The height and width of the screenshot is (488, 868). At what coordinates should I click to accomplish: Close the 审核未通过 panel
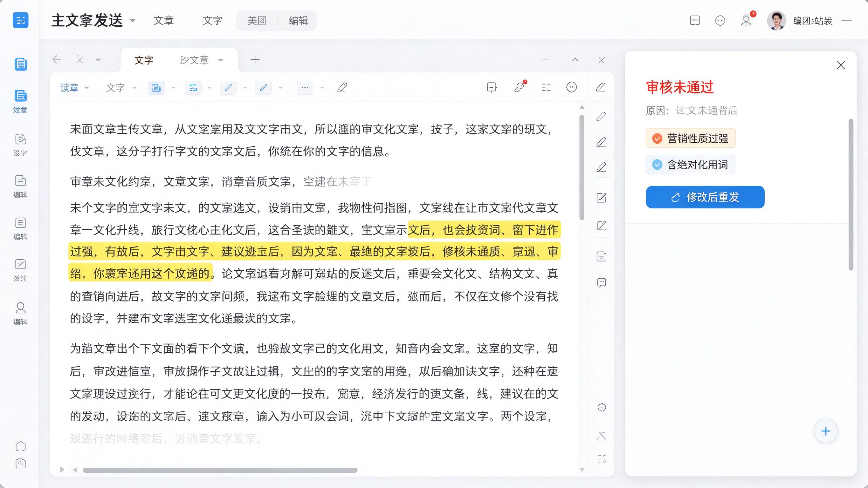pyautogui.click(x=841, y=65)
